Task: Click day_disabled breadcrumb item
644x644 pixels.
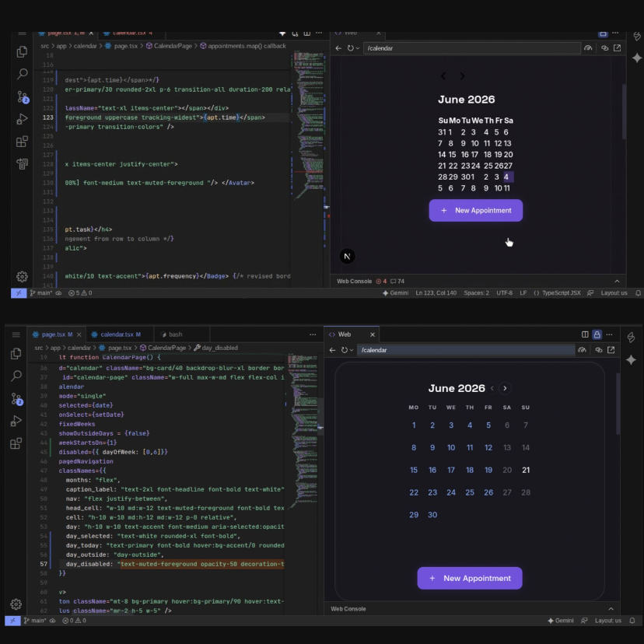Action: pyautogui.click(x=216, y=348)
